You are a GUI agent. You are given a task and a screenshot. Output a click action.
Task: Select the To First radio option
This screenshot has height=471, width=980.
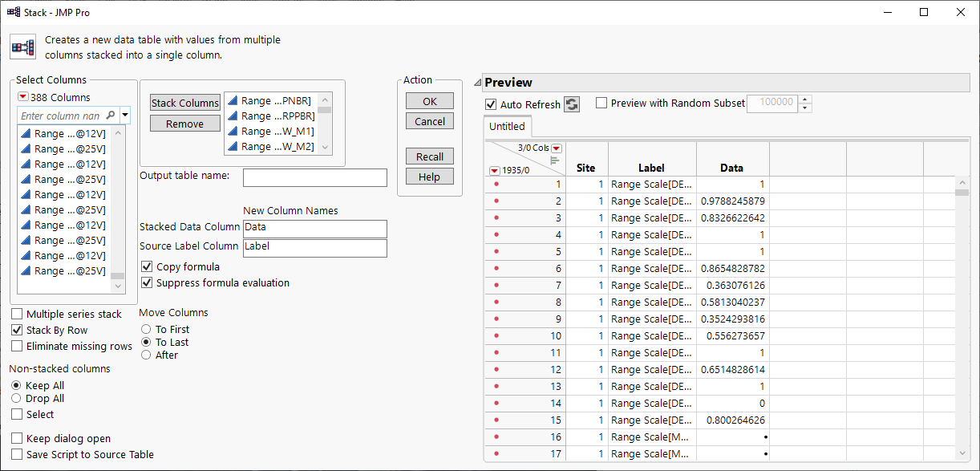(146, 328)
